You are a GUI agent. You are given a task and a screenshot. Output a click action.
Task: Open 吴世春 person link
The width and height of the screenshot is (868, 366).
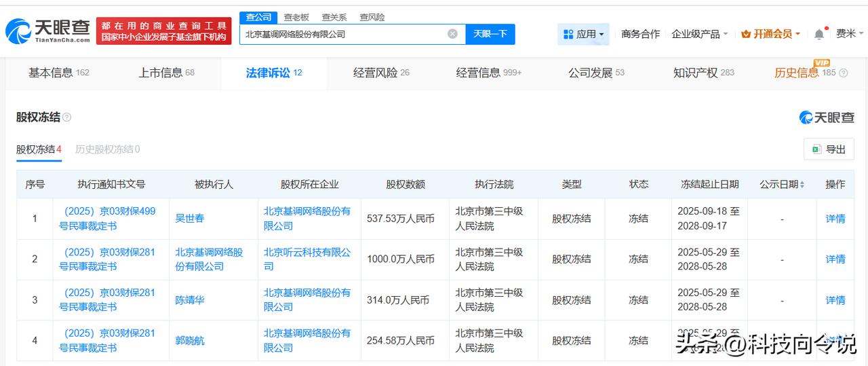tap(190, 219)
